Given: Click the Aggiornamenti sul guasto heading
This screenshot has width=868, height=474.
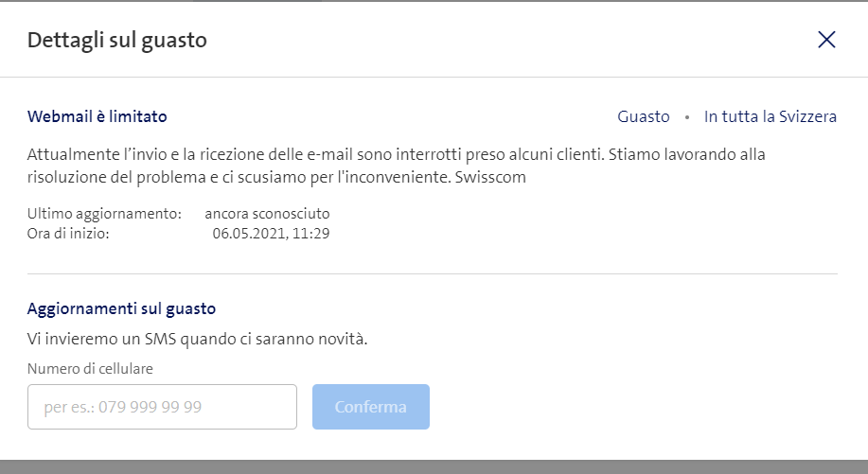Looking at the screenshot, I should click(121, 308).
